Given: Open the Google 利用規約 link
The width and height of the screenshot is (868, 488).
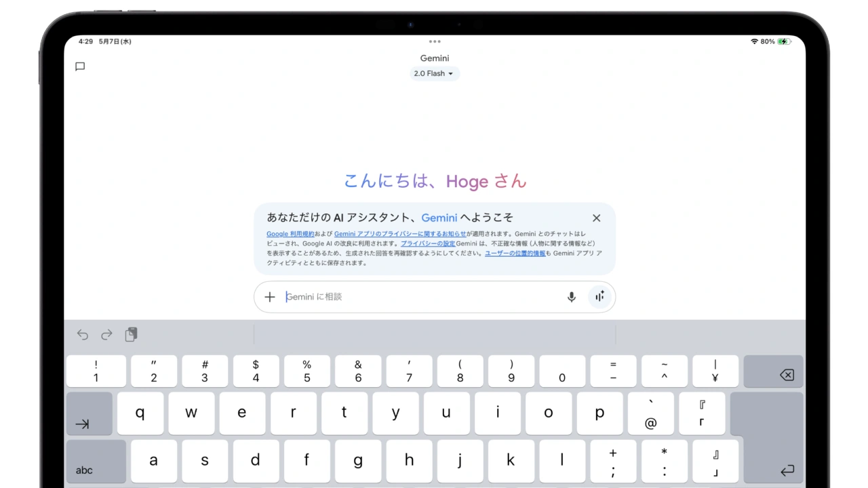Looking at the screenshot, I should [x=290, y=234].
